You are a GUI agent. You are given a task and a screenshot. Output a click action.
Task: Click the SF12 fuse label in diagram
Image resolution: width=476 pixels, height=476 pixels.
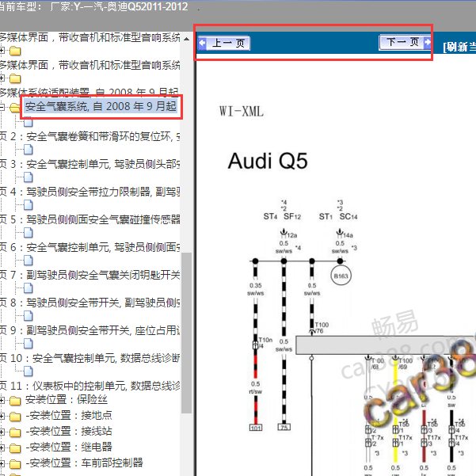tap(292, 217)
